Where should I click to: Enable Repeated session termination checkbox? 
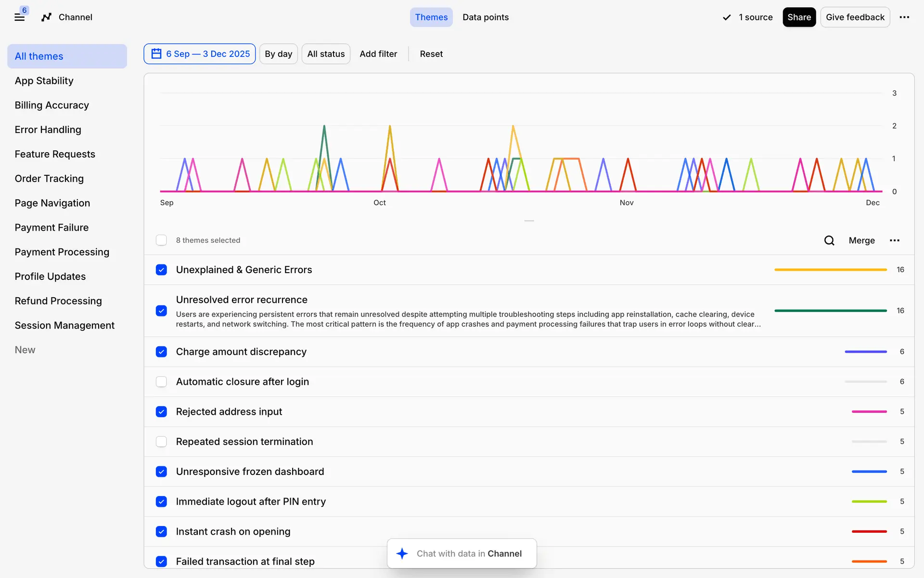(x=161, y=442)
